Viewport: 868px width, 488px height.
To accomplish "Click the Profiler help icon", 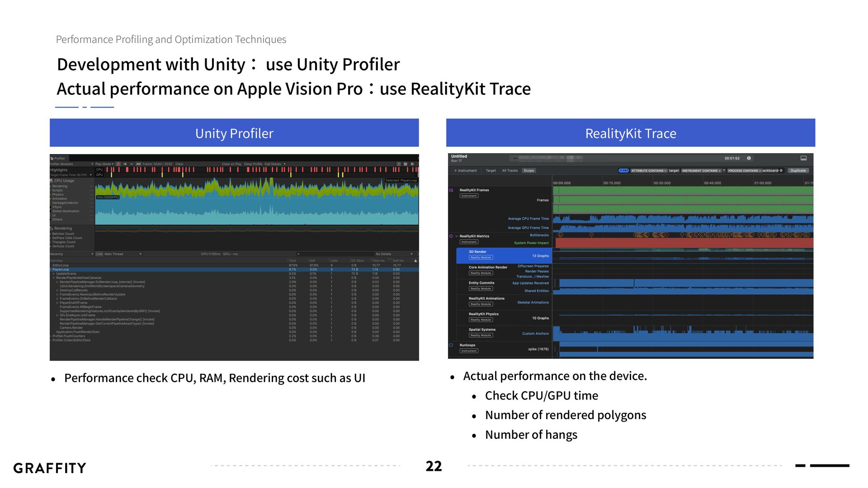I will pos(412,164).
